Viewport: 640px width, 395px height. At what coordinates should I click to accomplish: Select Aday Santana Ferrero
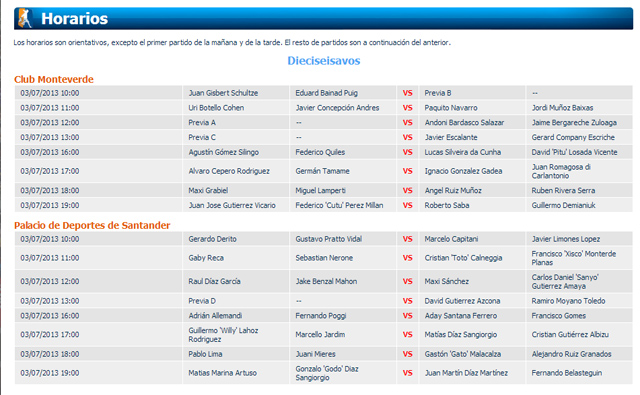[x=461, y=316]
